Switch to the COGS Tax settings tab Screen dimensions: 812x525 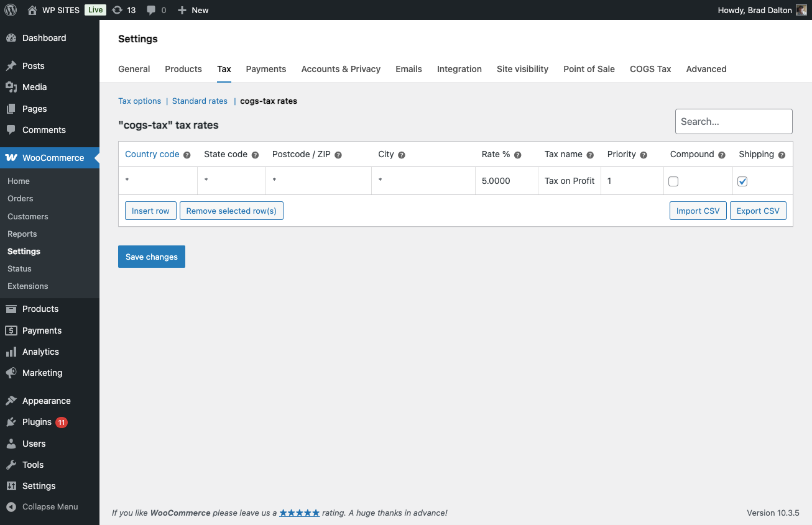650,69
